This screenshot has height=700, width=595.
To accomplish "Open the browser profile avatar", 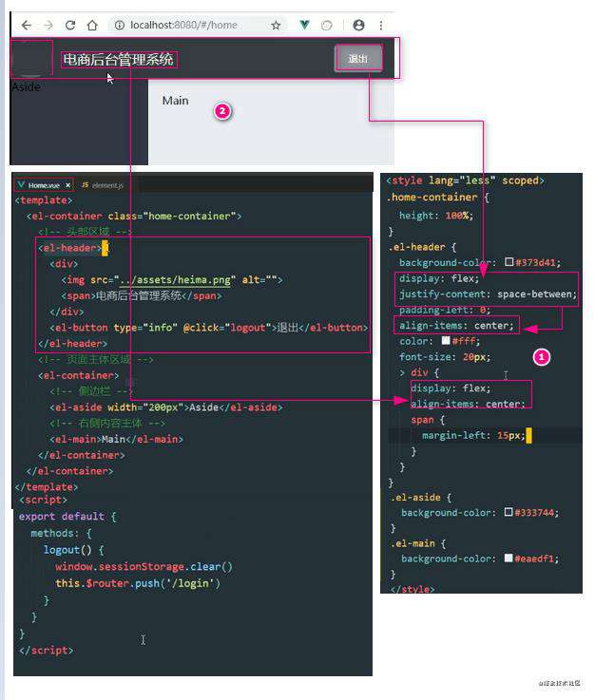I will coord(358,25).
